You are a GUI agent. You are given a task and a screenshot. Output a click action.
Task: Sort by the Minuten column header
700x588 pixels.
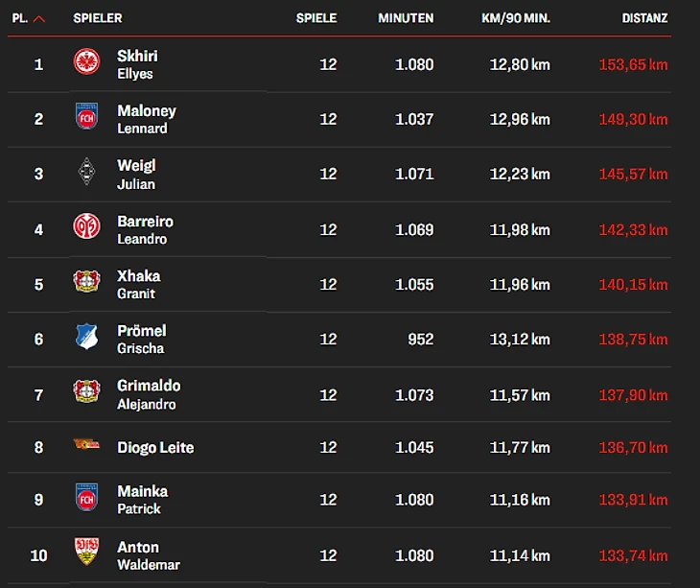(406, 18)
